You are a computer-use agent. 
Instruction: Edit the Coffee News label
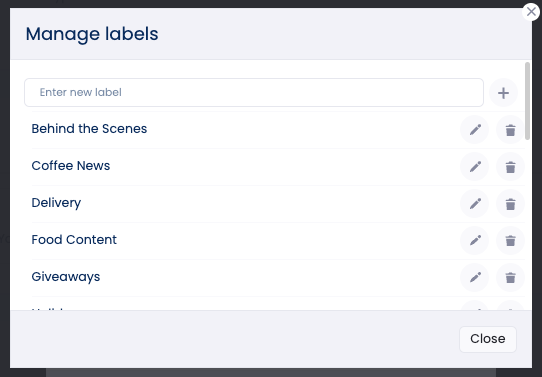click(475, 167)
